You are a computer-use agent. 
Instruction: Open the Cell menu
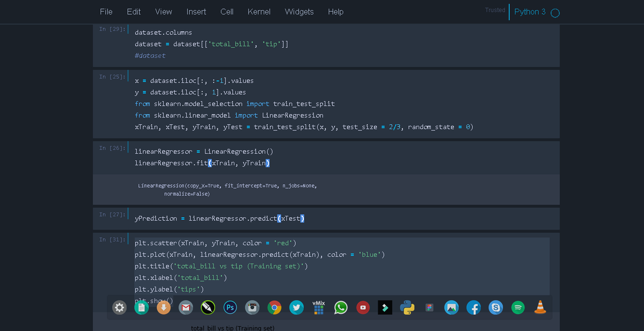227,12
